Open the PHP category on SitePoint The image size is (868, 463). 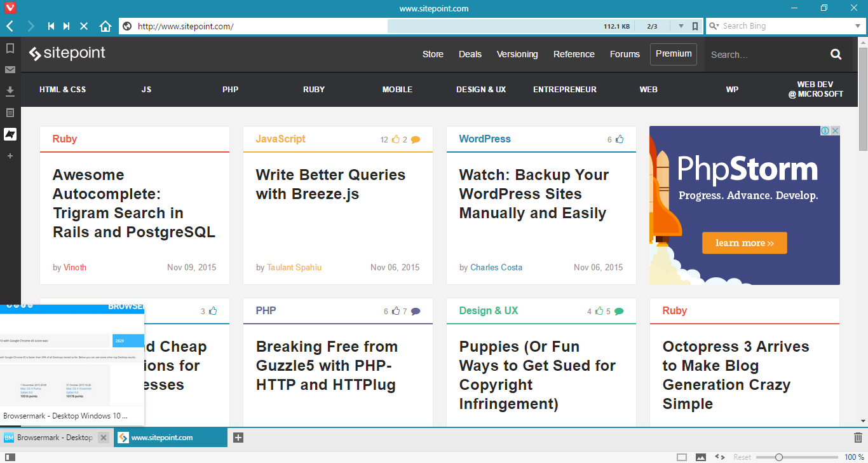230,90
